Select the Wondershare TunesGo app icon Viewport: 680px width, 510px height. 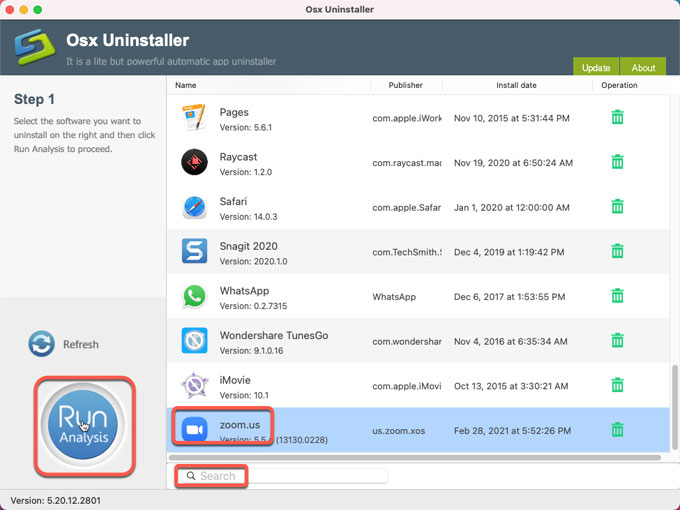click(x=194, y=340)
